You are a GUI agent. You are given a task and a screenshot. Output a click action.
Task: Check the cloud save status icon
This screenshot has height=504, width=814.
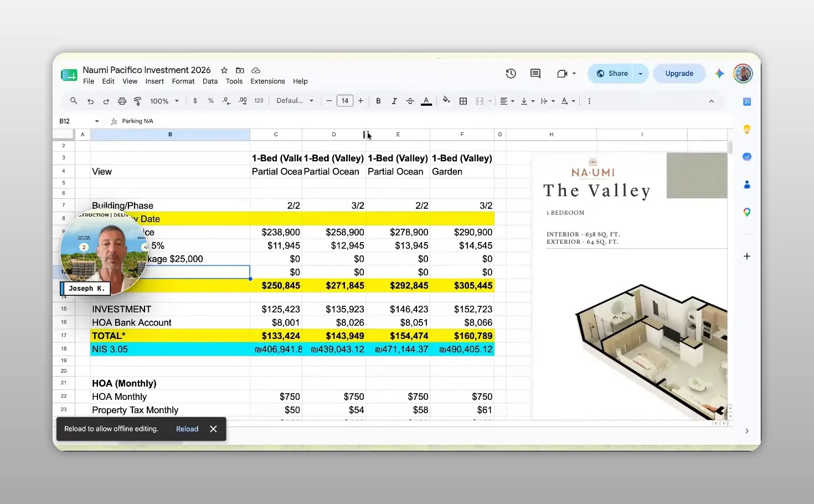coord(256,70)
